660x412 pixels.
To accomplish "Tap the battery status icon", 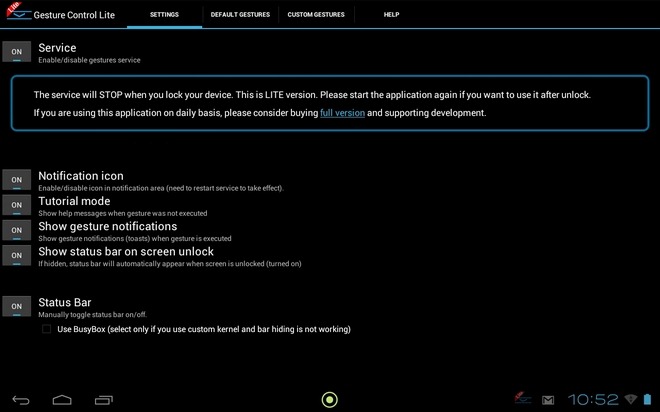I will tap(647, 399).
